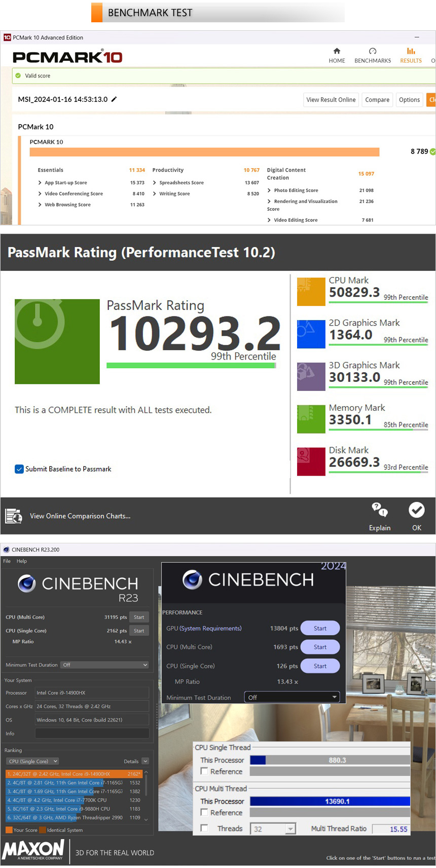
Task: Tick the Threads checkbox
Action: [204, 828]
